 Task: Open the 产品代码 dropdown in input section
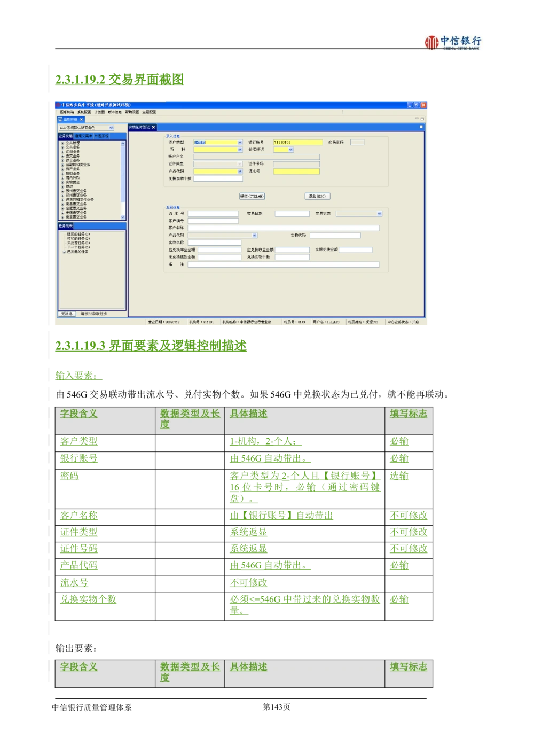click(x=240, y=172)
